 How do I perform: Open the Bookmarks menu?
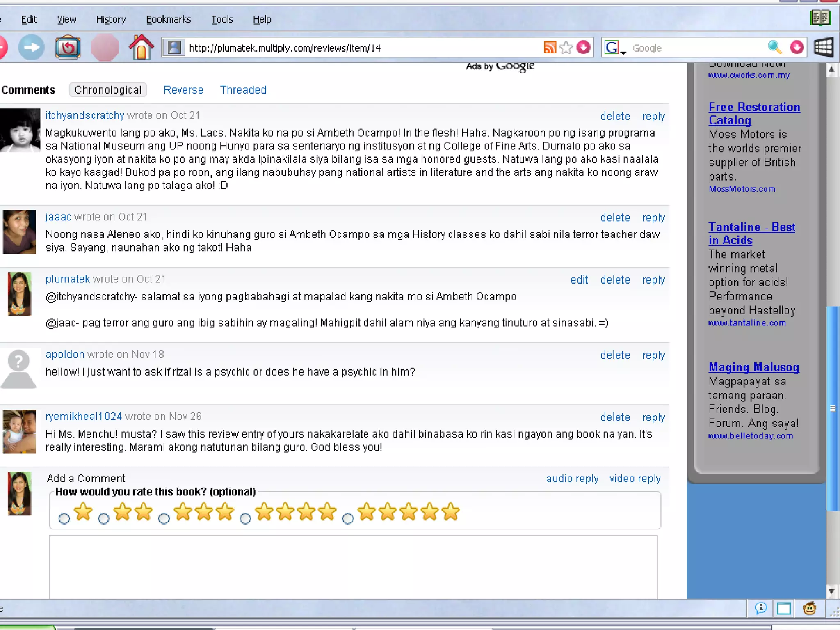tap(168, 19)
